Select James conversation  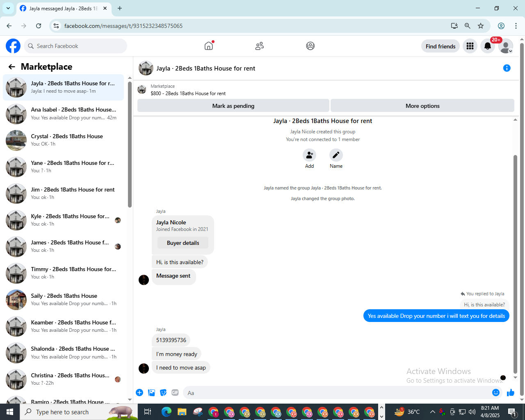tap(63, 247)
